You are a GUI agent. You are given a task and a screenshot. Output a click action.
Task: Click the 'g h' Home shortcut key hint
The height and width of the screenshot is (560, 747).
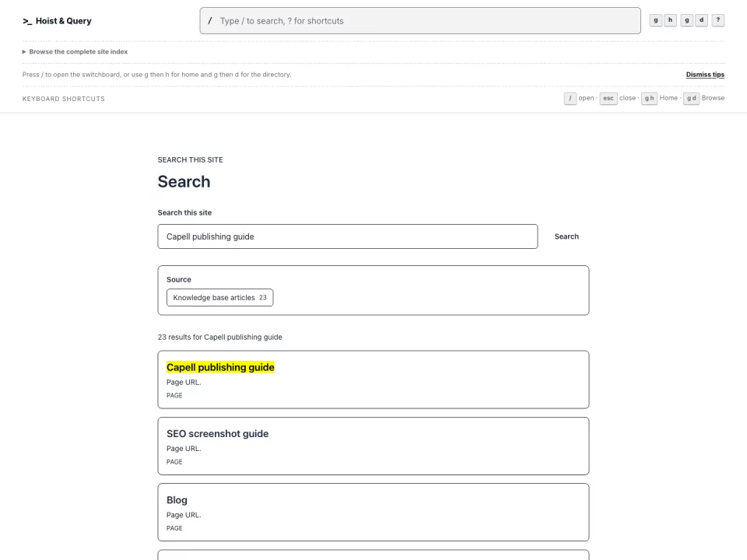pyautogui.click(x=649, y=98)
